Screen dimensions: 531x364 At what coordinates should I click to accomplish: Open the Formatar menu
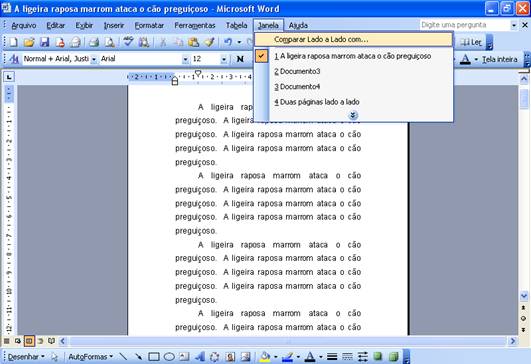click(149, 25)
